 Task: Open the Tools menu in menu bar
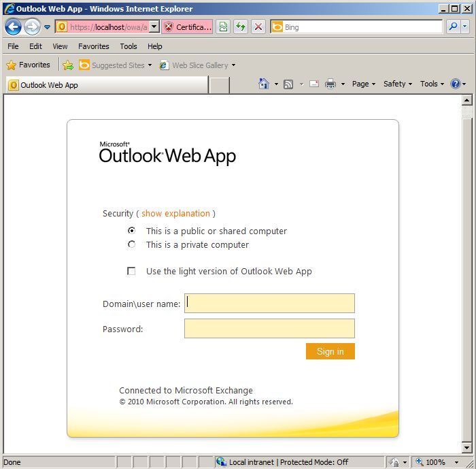[x=129, y=46]
